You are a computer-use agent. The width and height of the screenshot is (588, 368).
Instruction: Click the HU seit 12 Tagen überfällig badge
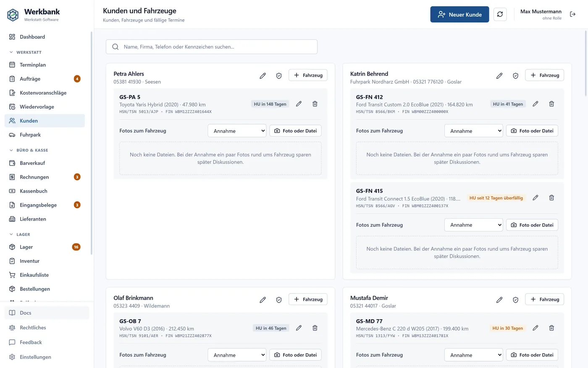click(496, 198)
